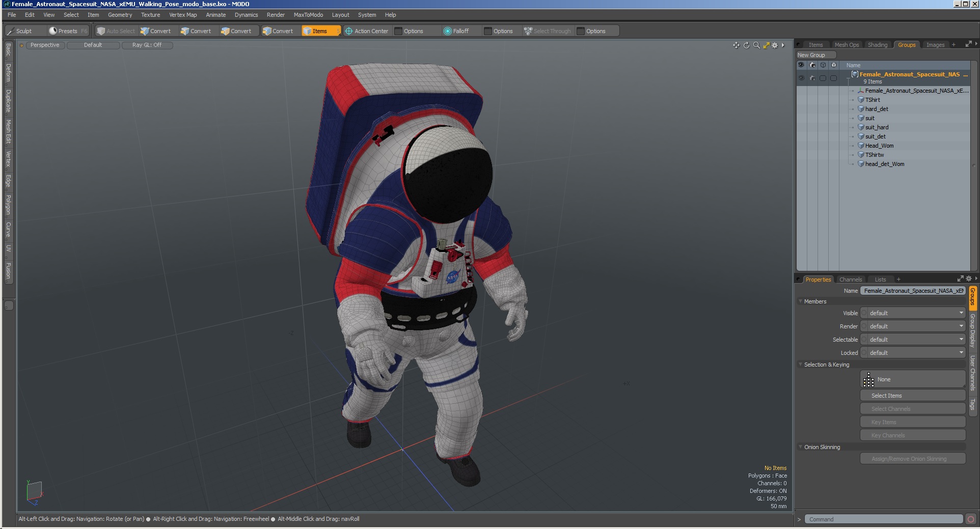Screen dimensions: 980x529
Task: Open the Render members dropdown
Action: 913,326
